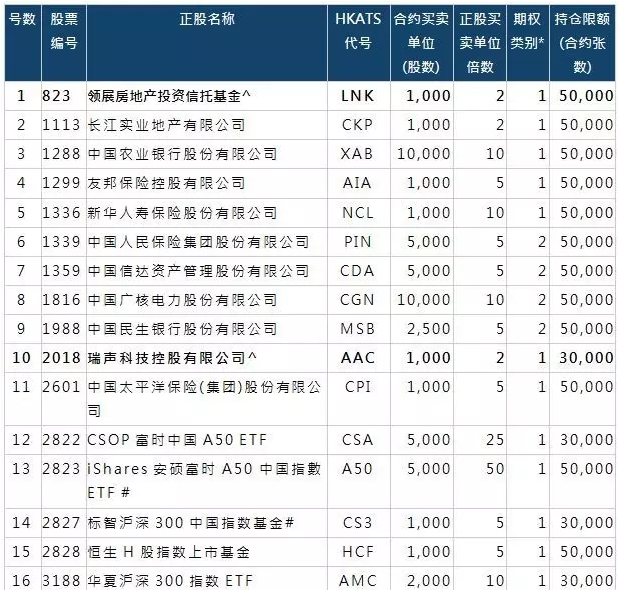Screen dimensions: 619x590
Task: Click the code 'CPI'
Action: click(x=358, y=387)
